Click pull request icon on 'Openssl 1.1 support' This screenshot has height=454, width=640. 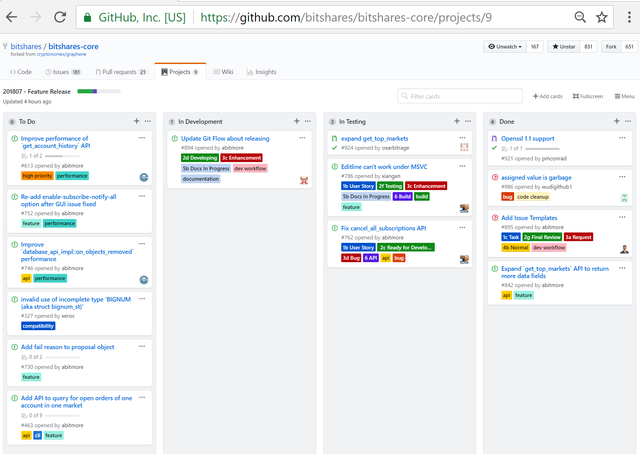494,138
